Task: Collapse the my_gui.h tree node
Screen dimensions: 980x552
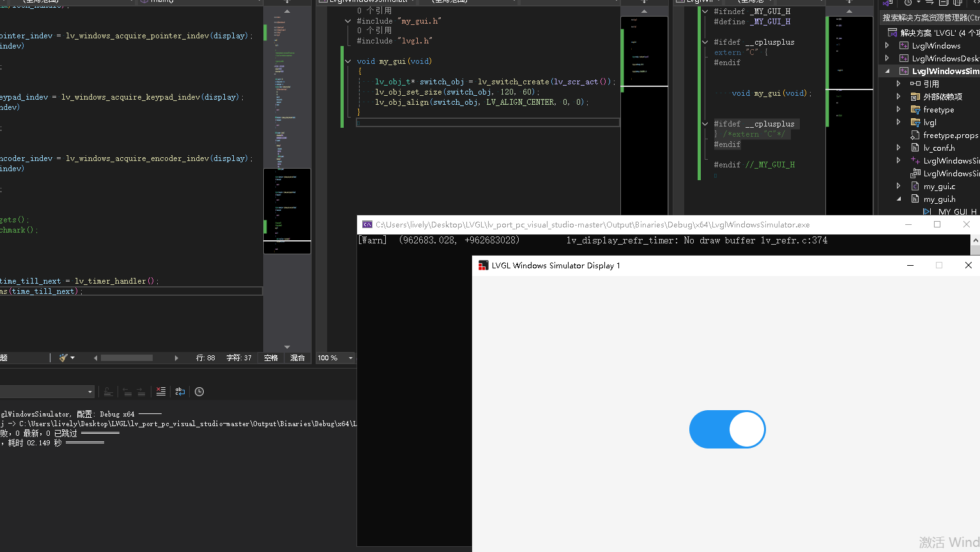Action: point(898,199)
